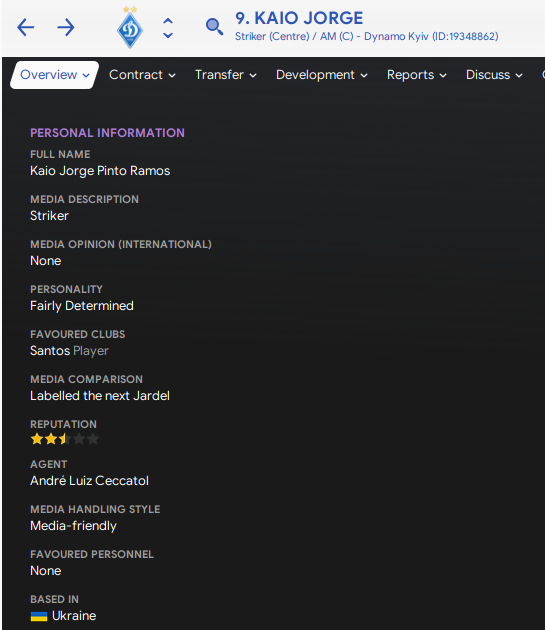
Task: Open agent André Luiz Ceccatol's profile
Action: click(90, 481)
